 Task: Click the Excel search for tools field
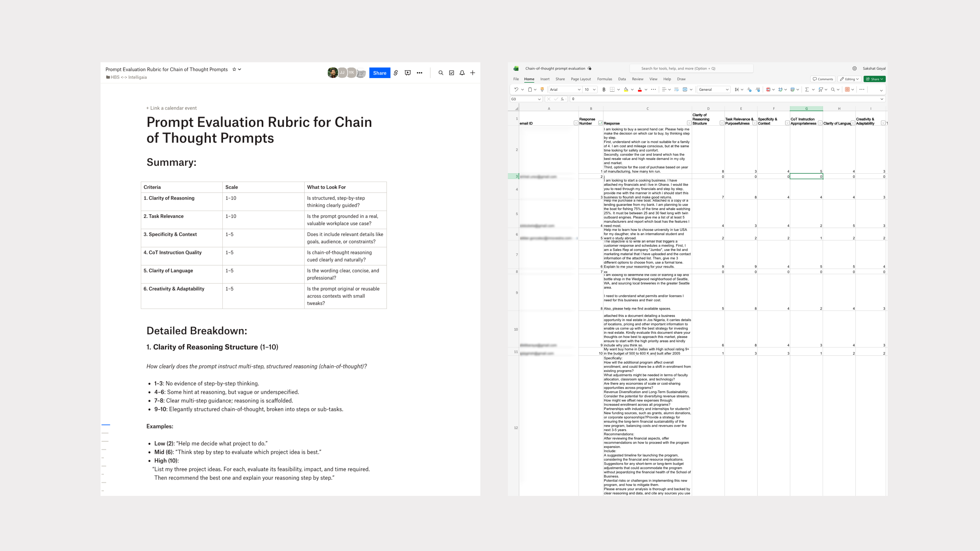(691, 68)
